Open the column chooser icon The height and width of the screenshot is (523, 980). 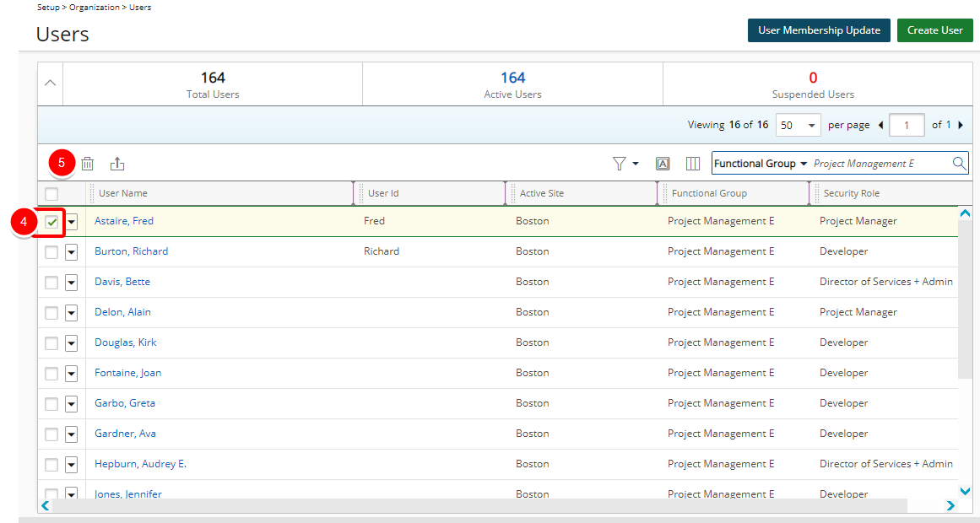coord(692,164)
